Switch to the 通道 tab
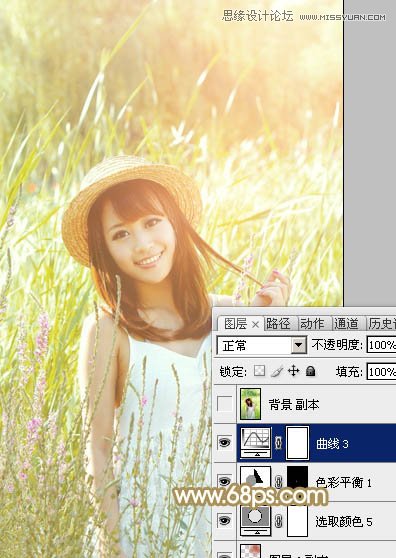The width and height of the screenshot is (396, 558). (x=346, y=323)
